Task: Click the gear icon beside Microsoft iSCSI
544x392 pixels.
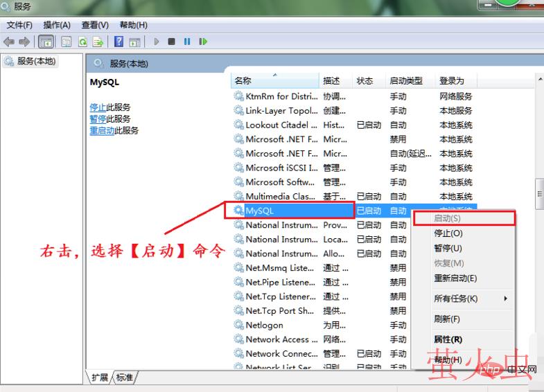Action: pyautogui.click(x=238, y=168)
